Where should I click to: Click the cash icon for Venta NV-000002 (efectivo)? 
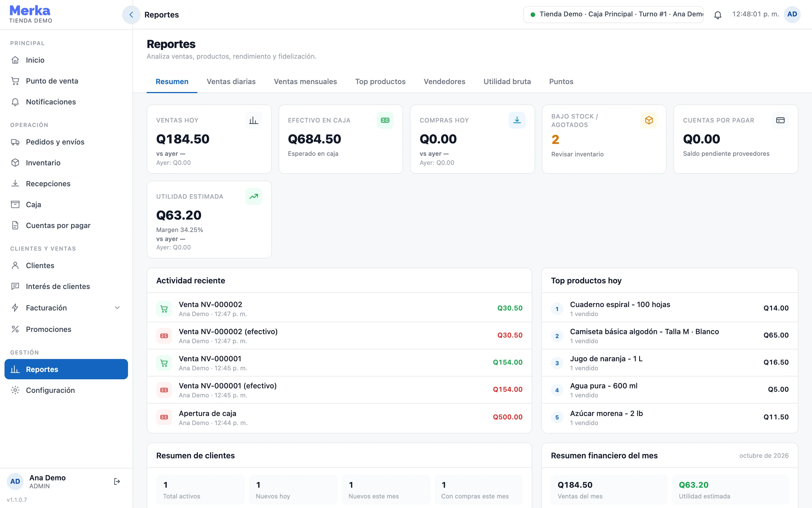pos(164,336)
